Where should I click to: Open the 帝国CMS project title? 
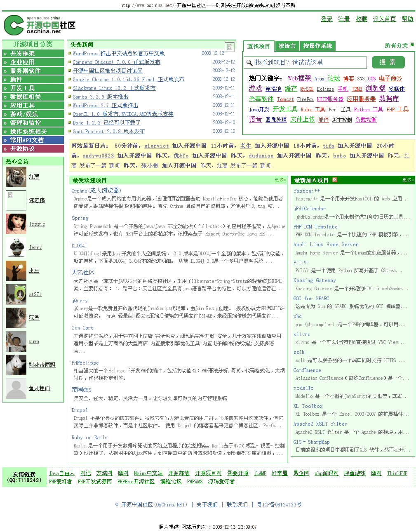[x=81, y=390]
